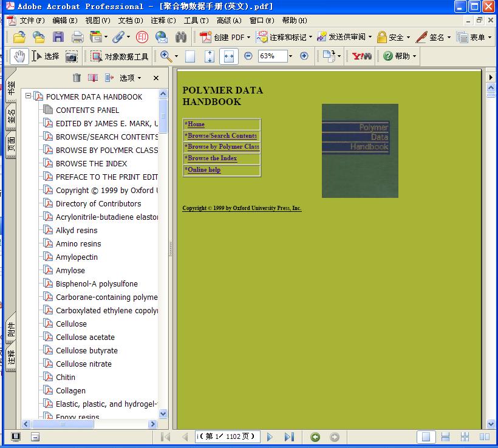Click the Zoom In magnifier tool
Image resolution: width=498 pixels, height=448 pixels.
pos(166,56)
